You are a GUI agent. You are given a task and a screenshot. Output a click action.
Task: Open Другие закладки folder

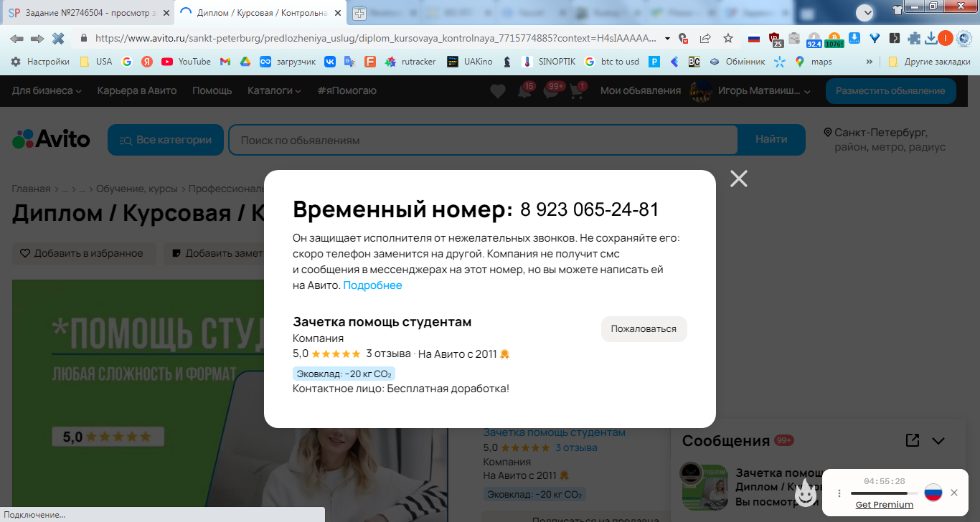coord(929,62)
